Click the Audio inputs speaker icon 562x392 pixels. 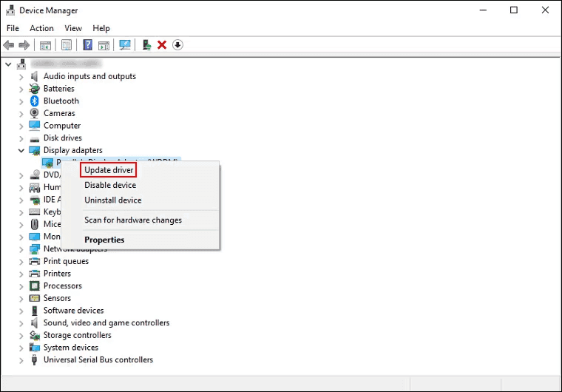35,76
